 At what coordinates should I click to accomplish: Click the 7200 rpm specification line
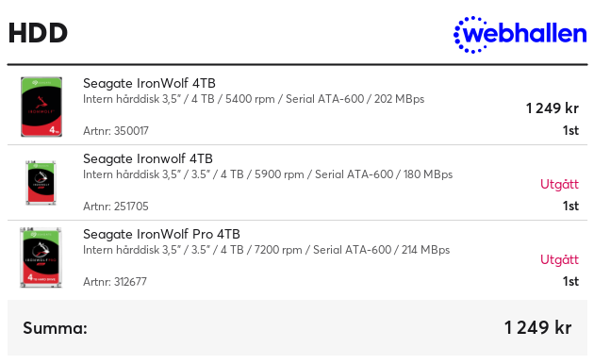pos(266,250)
